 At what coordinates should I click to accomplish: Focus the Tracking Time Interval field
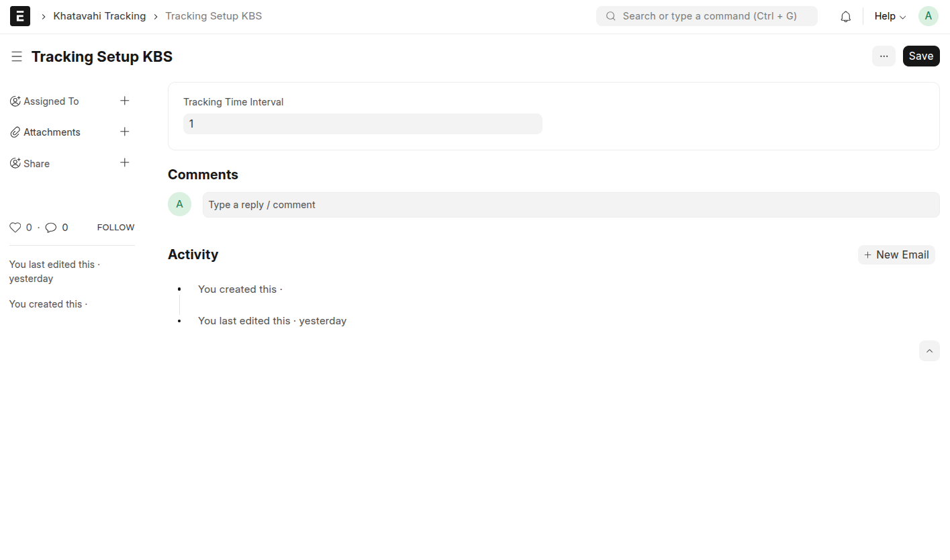(x=363, y=124)
